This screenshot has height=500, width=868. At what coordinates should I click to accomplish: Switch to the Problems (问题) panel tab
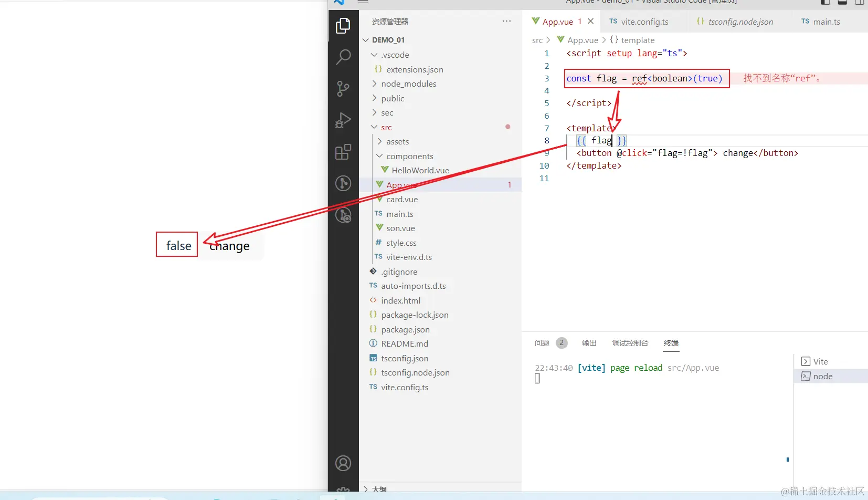click(542, 343)
